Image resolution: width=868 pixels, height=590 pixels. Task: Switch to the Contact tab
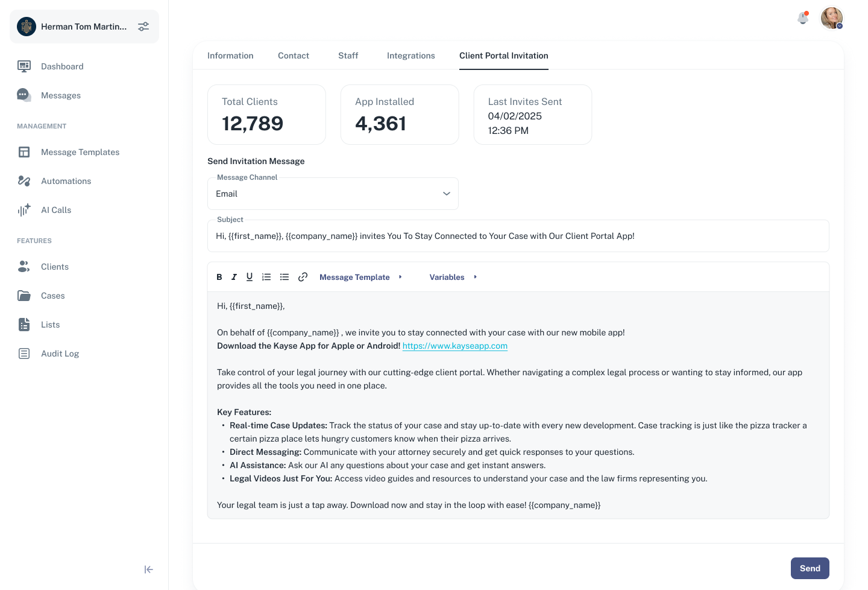294,56
